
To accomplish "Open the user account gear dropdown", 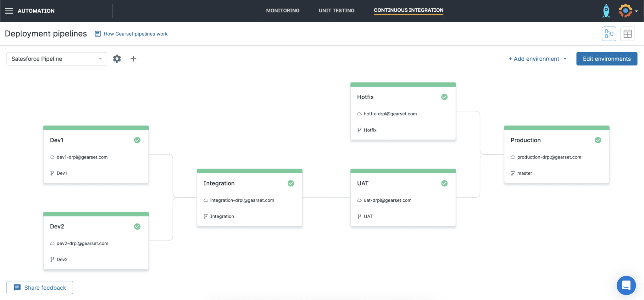I will pyautogui.click(x=625, y=10).
